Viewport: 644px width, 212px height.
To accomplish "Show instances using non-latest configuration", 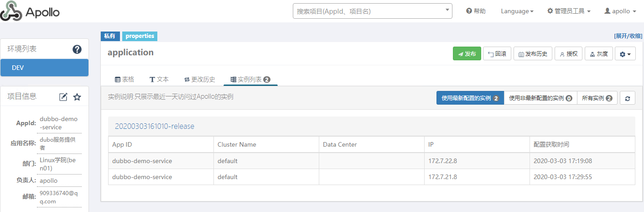I will click(540, 98).
